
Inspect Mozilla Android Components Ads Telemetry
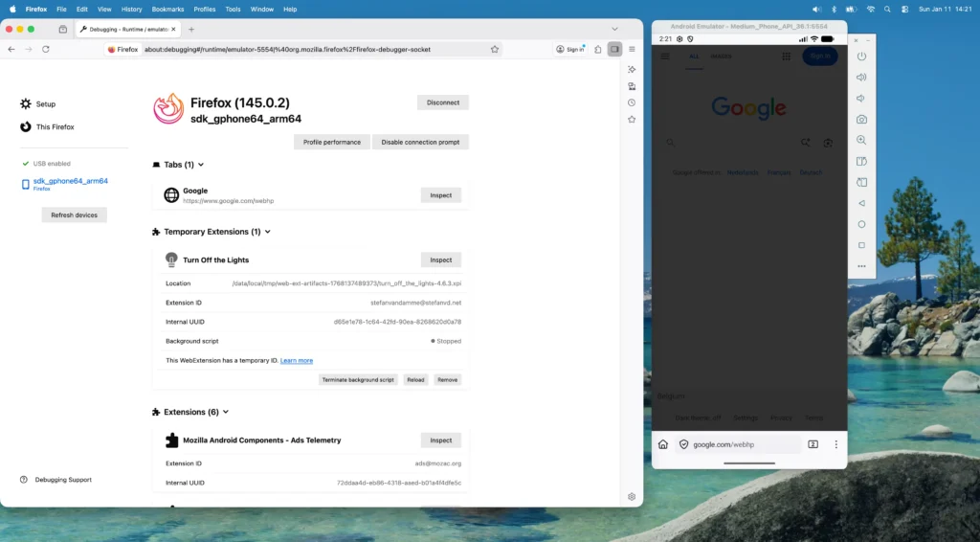pos(440,440)
